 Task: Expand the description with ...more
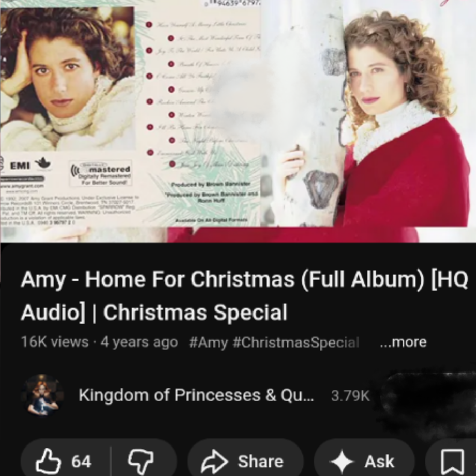[403, 342]
